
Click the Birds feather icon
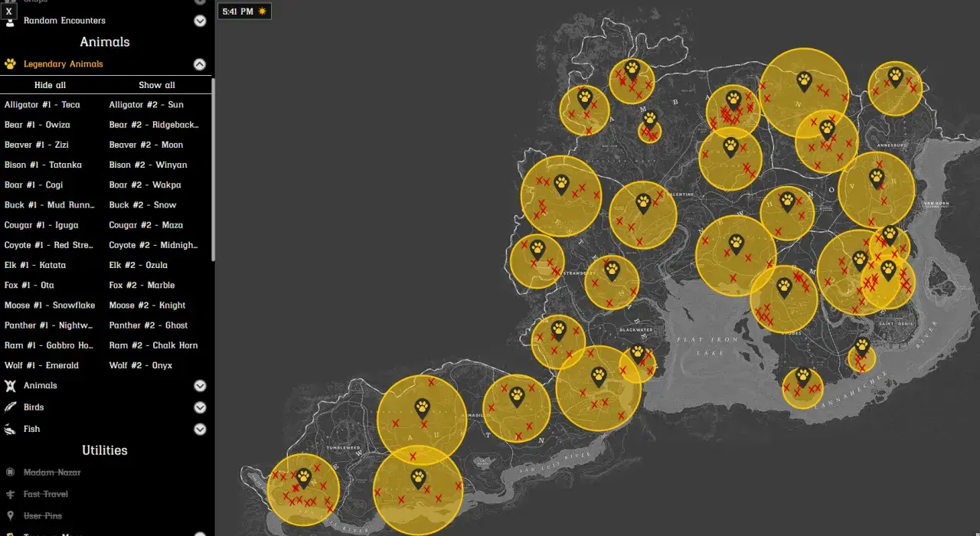[x=10, y=407]
